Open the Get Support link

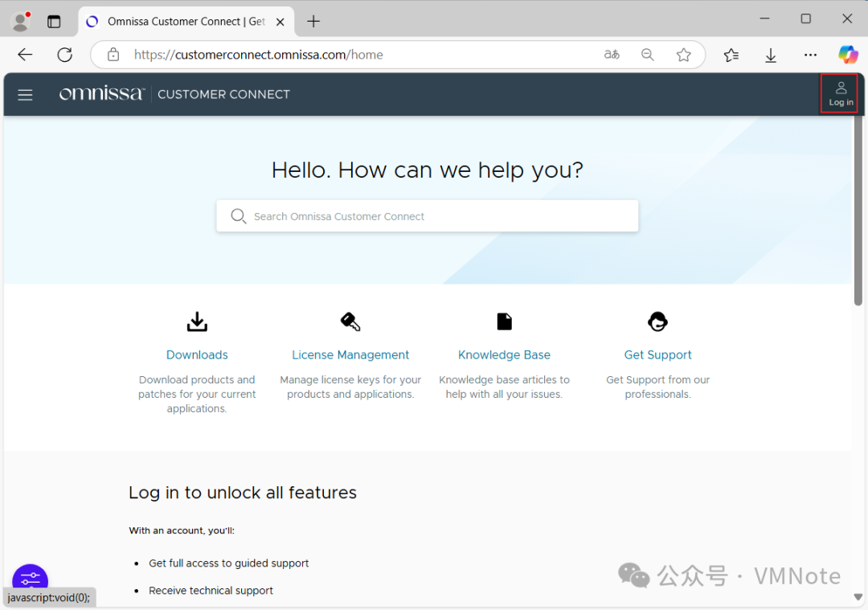tap(657, 354)
